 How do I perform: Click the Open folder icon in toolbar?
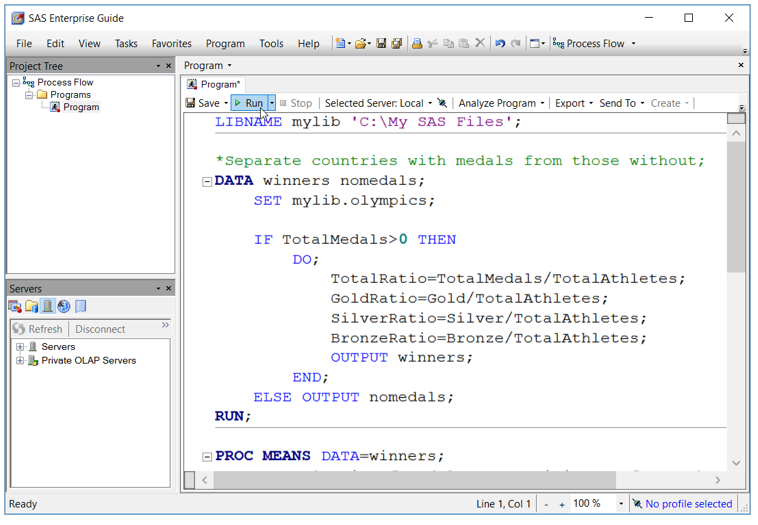click(361, 44)
